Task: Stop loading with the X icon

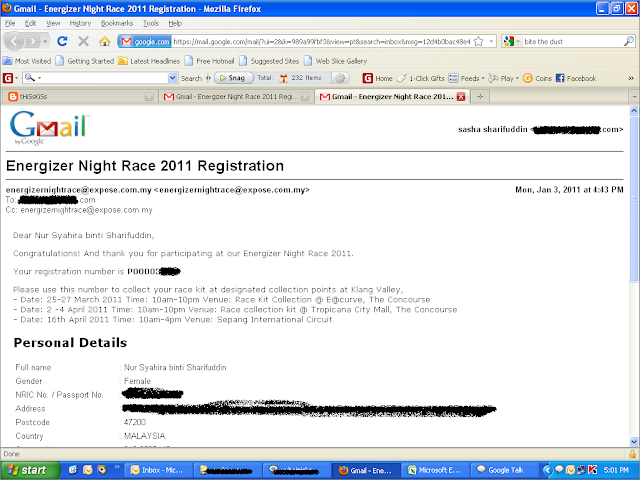Action: click(83, 41)
